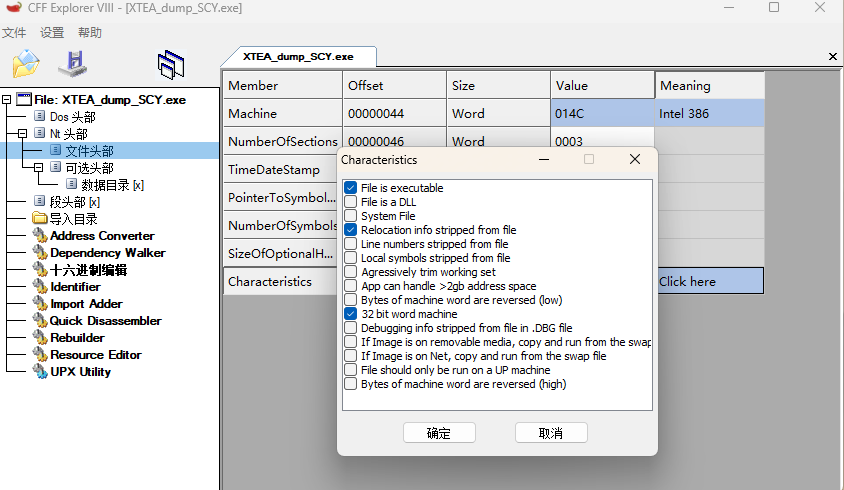Collapse the Nt 头部 tree node
This screenshot has width=844, height=490.
(24, 134)
